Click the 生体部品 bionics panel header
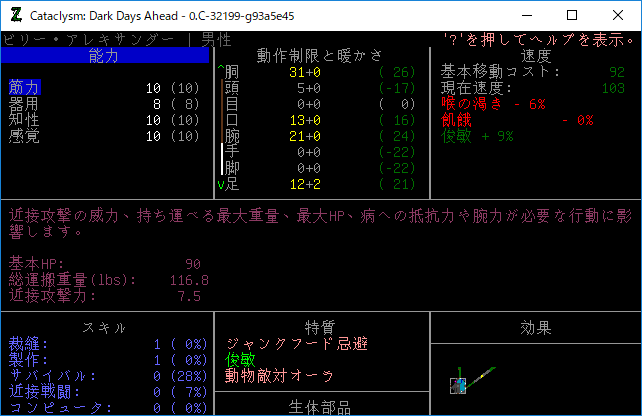The width and height of the screenshot is (642, 416). [x=320, y=408]
